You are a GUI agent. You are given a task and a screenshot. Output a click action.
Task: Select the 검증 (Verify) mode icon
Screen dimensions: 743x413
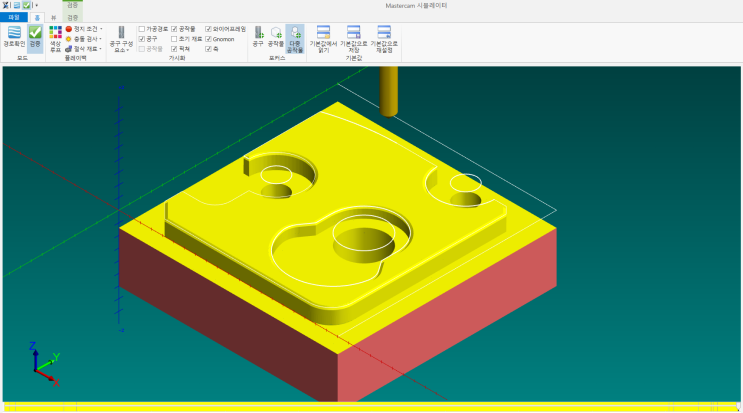[35, 38]
